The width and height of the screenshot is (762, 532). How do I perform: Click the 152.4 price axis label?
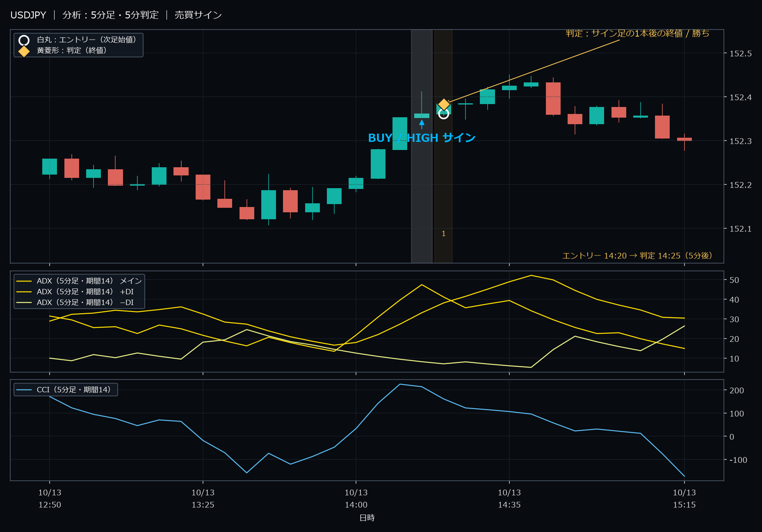pos(740,98)
